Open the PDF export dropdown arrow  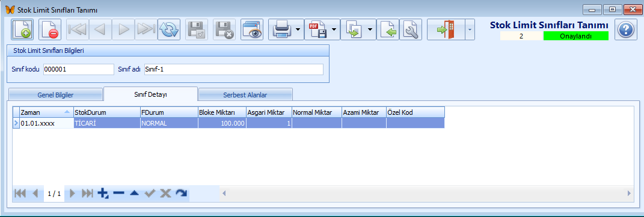point(335,29)
